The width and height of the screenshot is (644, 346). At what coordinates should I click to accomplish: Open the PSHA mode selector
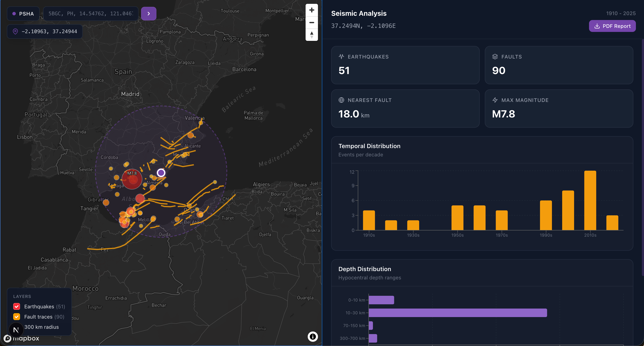click(23, 13)
